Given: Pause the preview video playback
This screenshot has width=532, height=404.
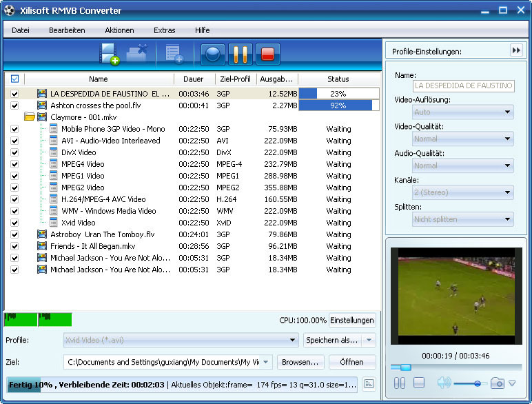Looking at the screenshot, I should (399, 383).
